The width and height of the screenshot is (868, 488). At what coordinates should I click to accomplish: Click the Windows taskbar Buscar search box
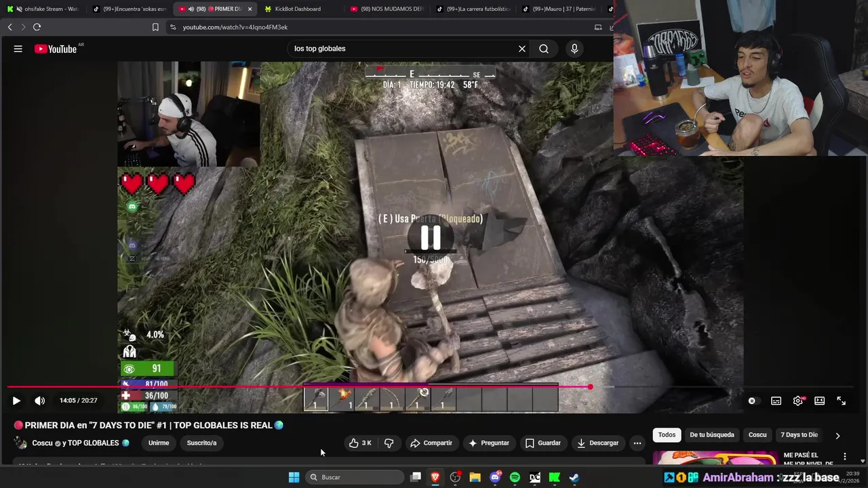[356, 477]
